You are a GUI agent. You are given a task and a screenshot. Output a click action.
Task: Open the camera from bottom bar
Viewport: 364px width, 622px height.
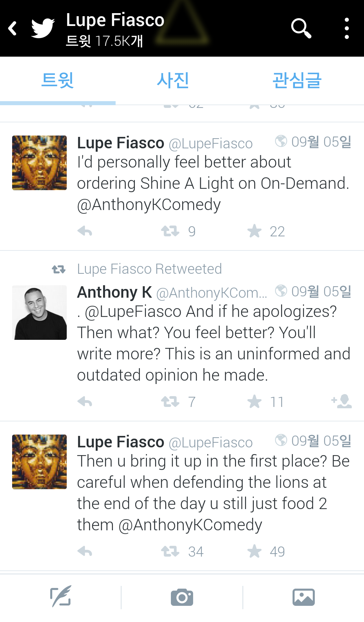[182, 597]
